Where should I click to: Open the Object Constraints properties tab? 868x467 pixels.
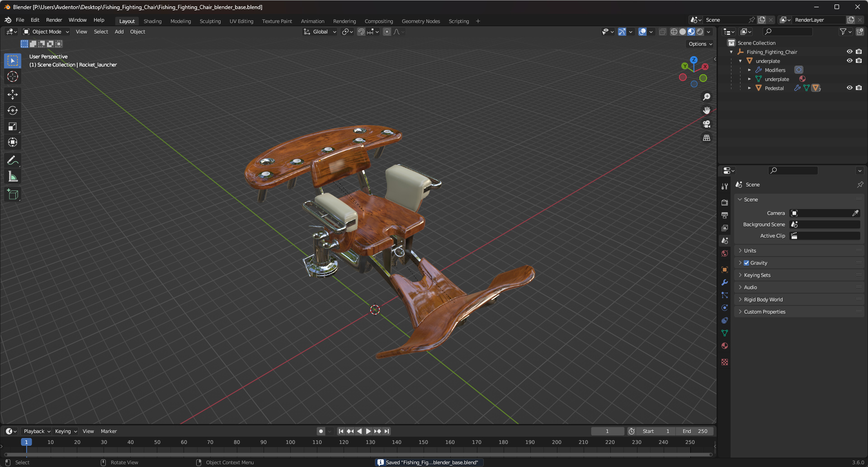pos(725,320)
